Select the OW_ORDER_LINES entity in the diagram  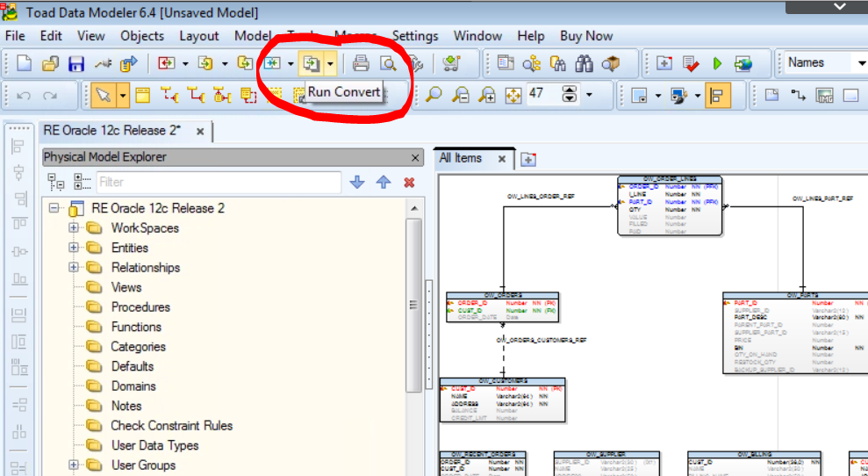pyautogui.click(x=670, y=206)
